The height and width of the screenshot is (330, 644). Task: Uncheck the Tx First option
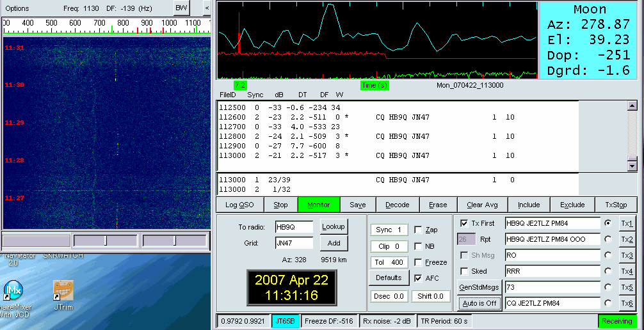(x=464, y=223)
